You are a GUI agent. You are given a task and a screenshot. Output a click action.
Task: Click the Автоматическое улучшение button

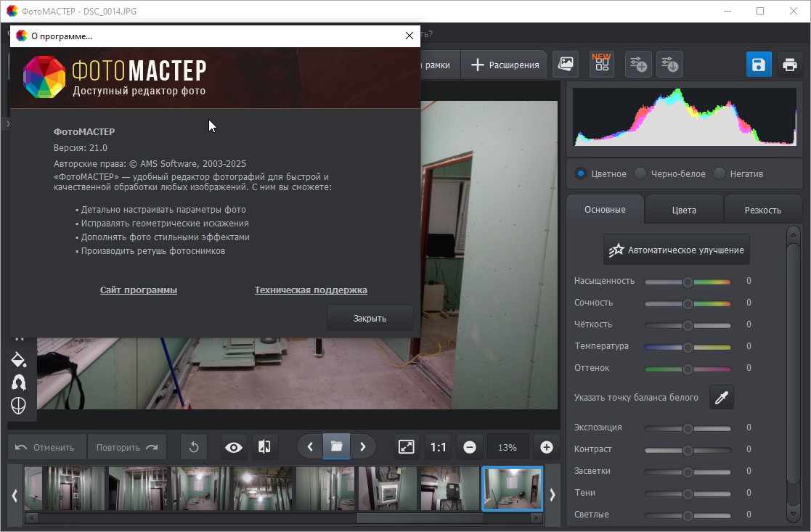[677, 250]
